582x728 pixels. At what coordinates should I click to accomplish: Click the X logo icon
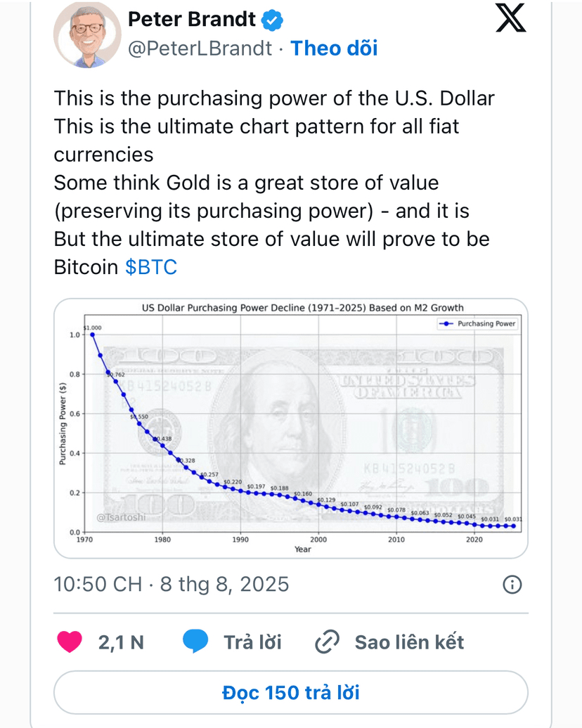click(x=510, y=18)
